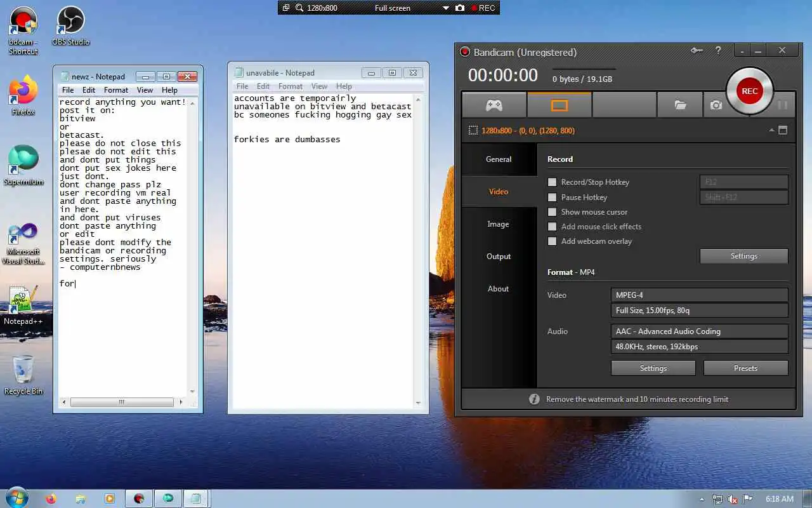This screenshot has height=508, width=812.
Task: Click the pause button beside REC
Action: click(783, 105)
